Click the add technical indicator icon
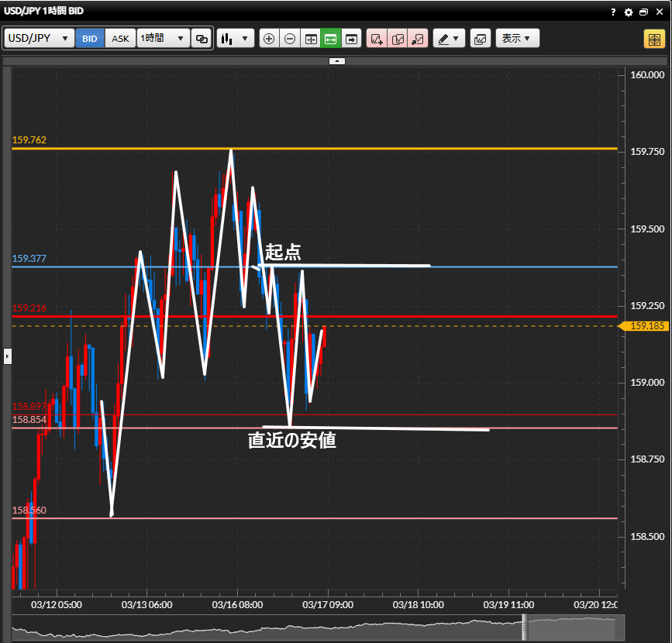This screenshot has height=643, width=672. pyautogui.click(x=377, y=39)
